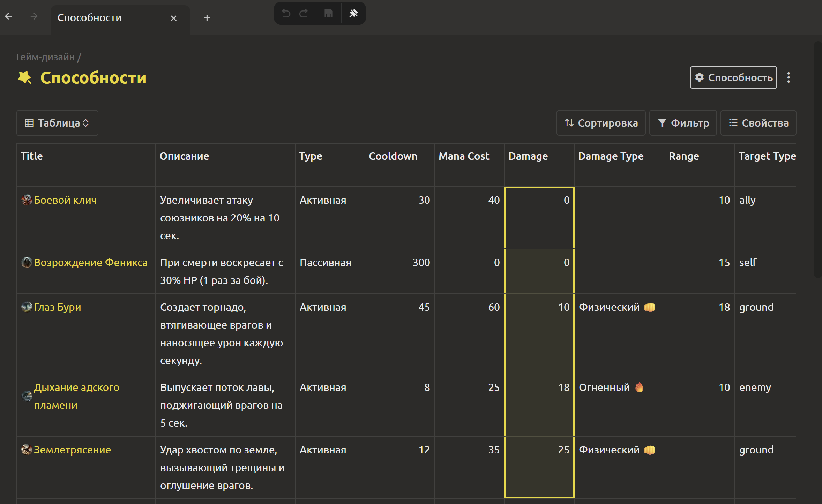Expand the Таблица view dropdown

[x=57, y=123]
